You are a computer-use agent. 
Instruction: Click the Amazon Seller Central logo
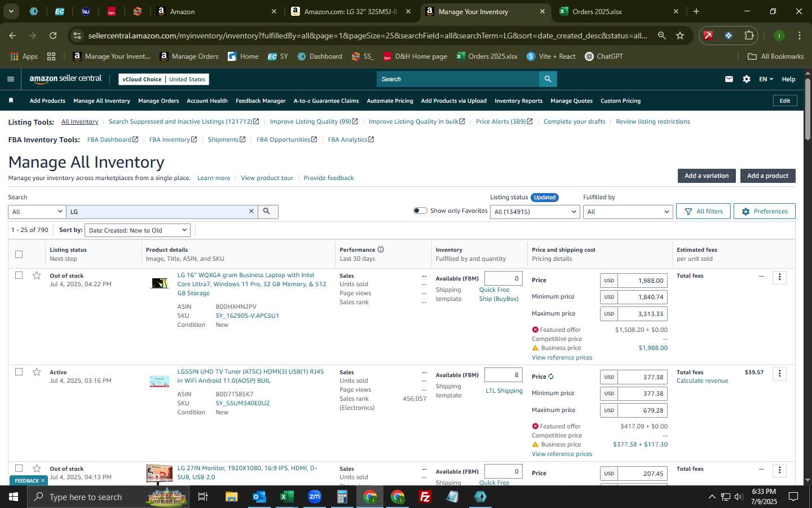point(65,79)
